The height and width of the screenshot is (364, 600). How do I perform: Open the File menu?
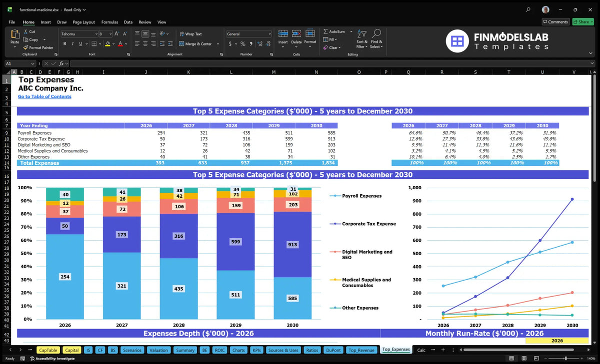pyautogui.click(x=12, y=22)
